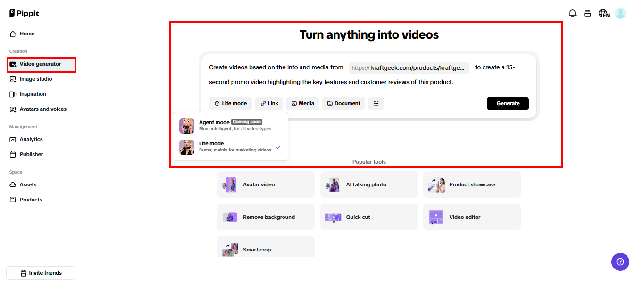Open Image studio in sidebar
Image resolution: width=644 pixels, height=285 pixels.
click(36, 79)
